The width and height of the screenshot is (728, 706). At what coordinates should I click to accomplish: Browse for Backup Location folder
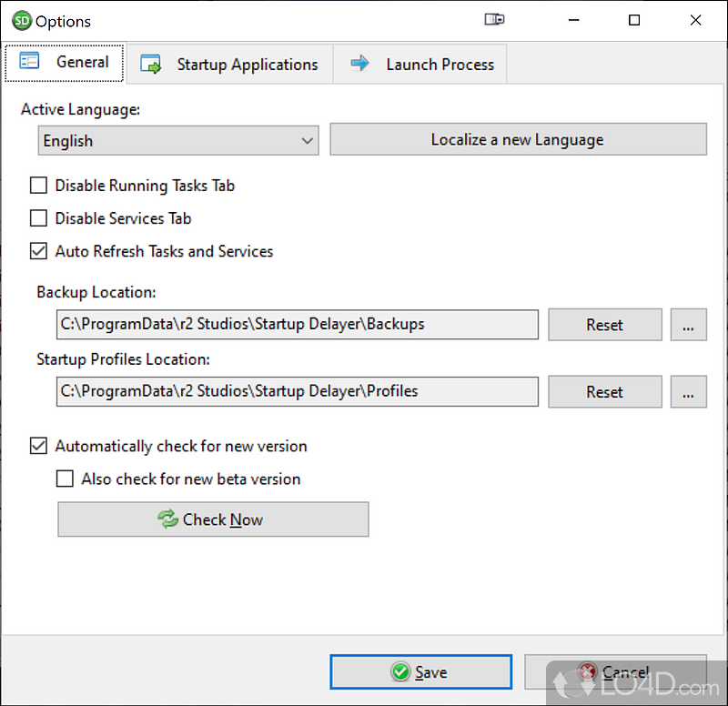(x=689, y=325)
